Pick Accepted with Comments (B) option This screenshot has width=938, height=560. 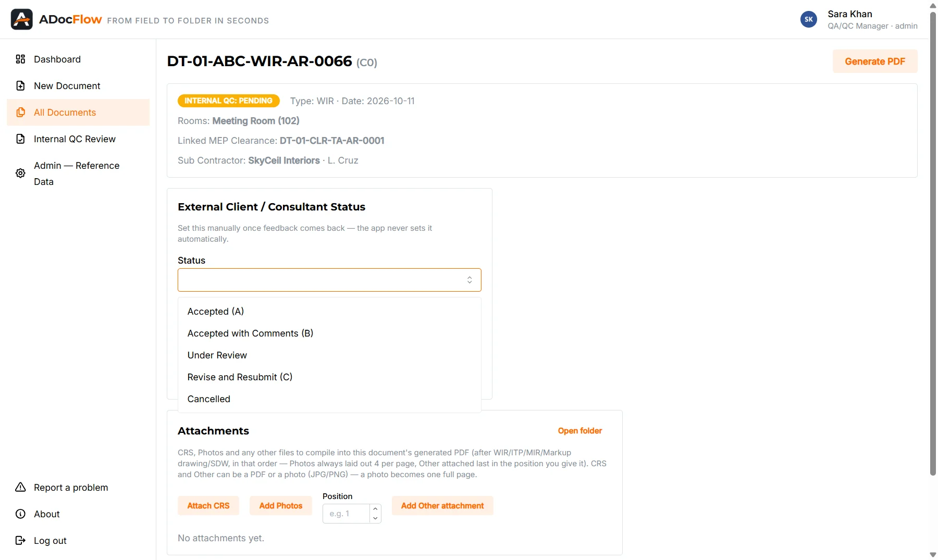click(329, 333)
